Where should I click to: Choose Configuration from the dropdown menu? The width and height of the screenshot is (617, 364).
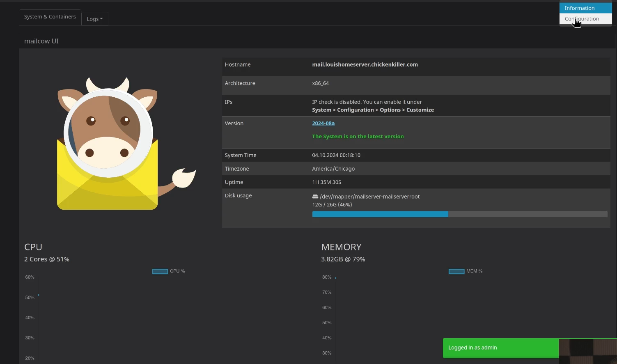(585, 19)
